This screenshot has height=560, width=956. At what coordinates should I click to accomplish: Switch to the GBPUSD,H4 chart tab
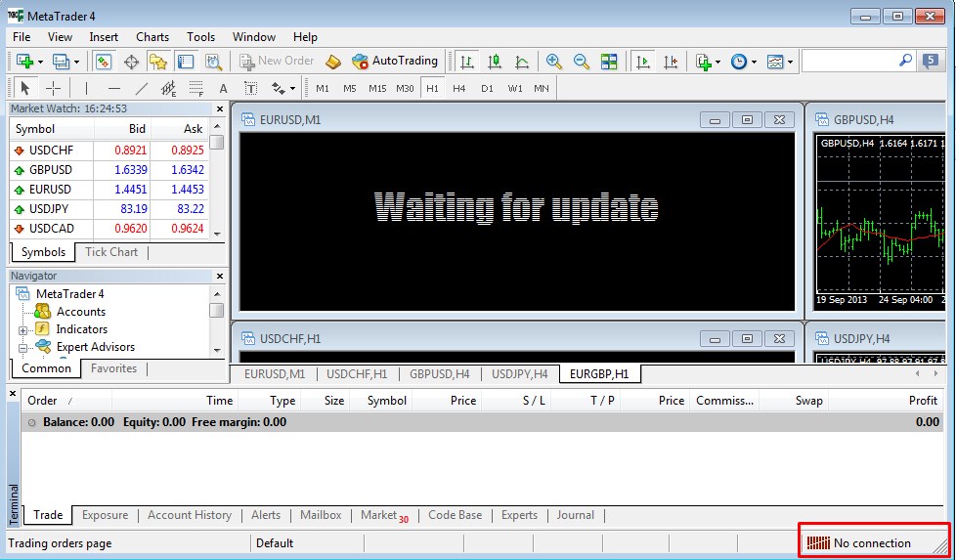coord(440,374)
